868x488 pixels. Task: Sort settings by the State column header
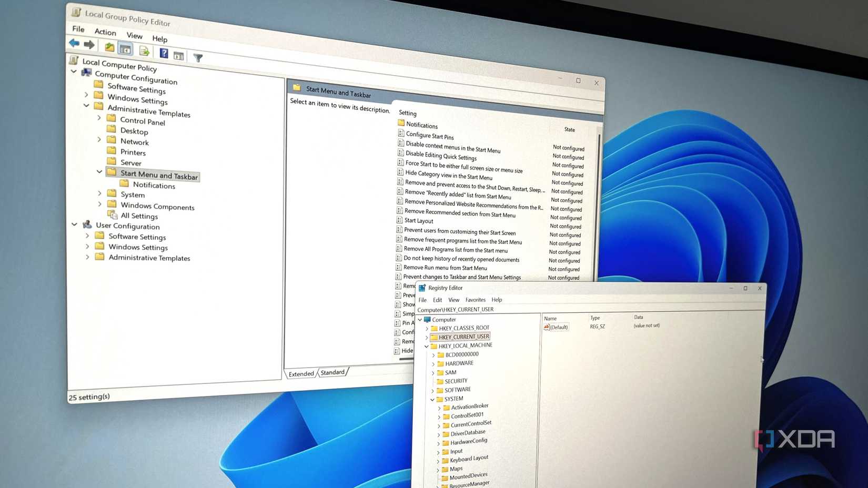[570, 129]
